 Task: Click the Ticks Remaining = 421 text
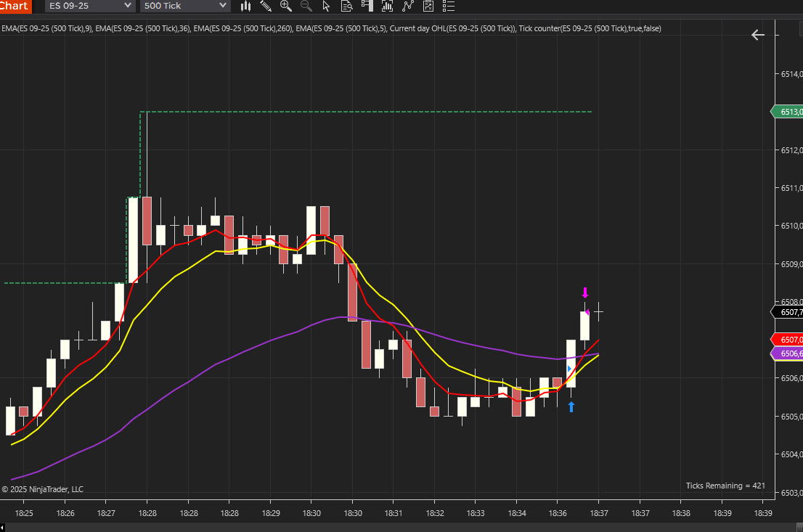pyautogui.click(x=725, y=486)
